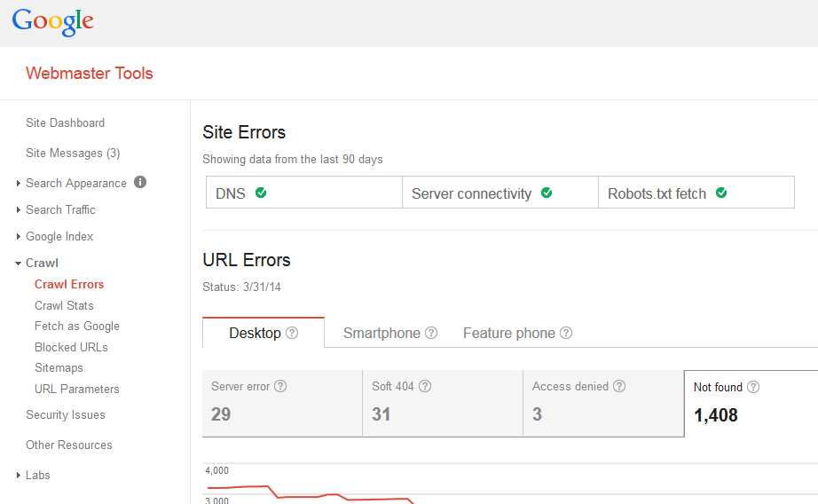
Task: Click the DNS green checkmark status
Action: 261,193
